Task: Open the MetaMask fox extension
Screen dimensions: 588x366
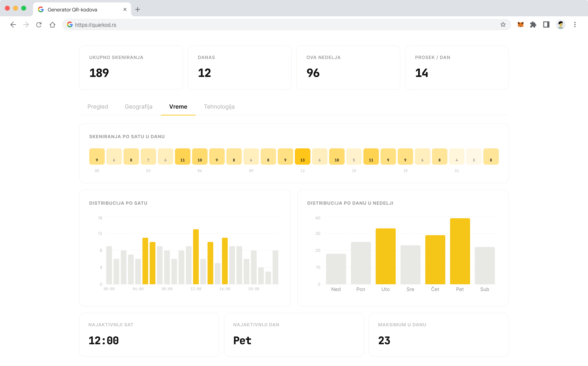Action: [520, 25]
